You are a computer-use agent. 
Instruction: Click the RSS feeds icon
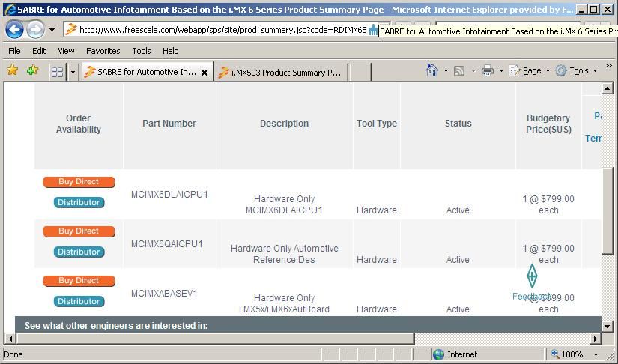click(x=459, y=71)
